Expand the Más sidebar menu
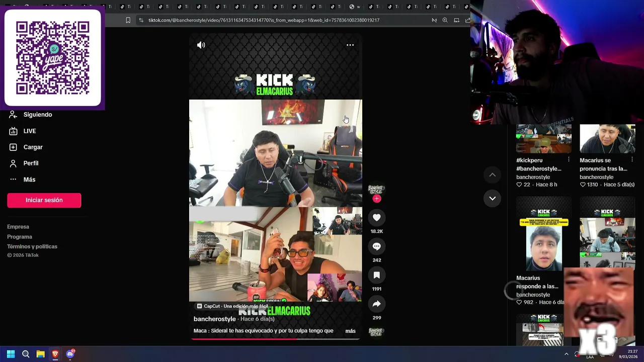Screen dimensions: 644x362 coord(29,179)
